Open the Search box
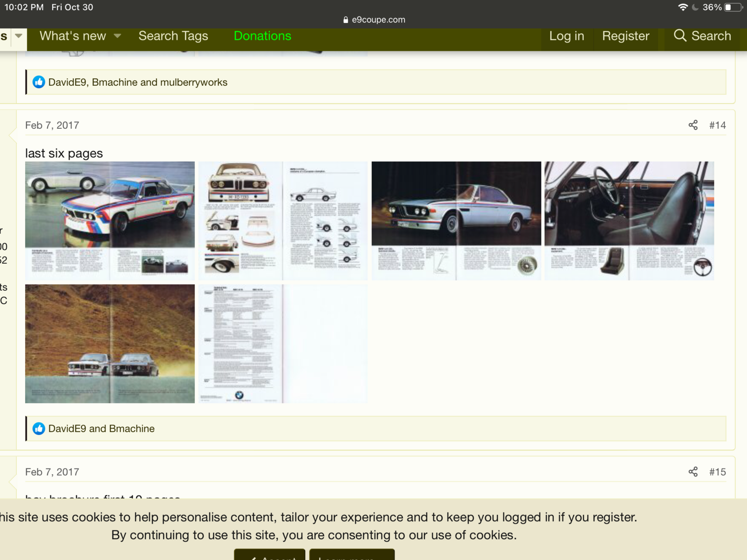 [x=702, y=36]
